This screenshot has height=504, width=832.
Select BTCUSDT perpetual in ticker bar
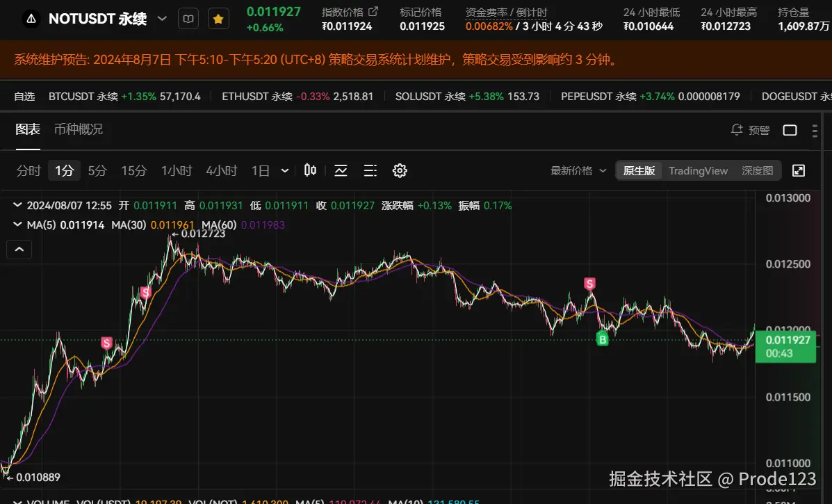click(124, 97)
